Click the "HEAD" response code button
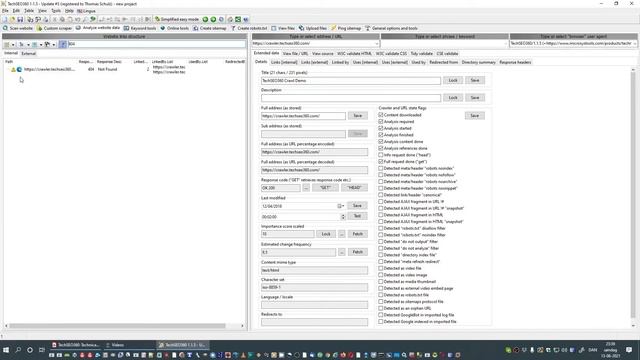The image size is (640, 360). coord(354,188)
